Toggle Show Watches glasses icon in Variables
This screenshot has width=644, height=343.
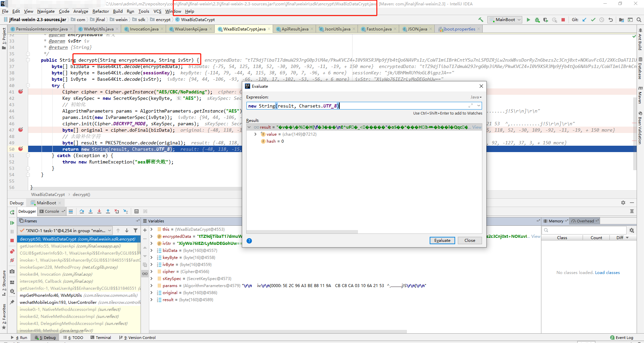point(145,274)
